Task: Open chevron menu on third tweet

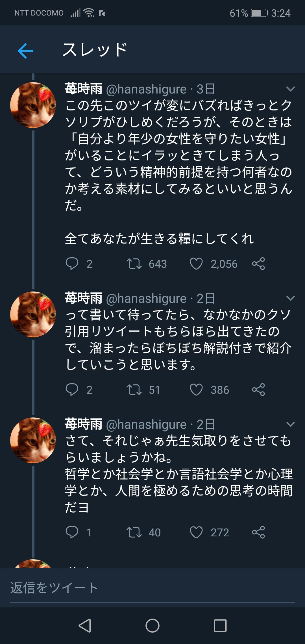Action: (290, 424)
